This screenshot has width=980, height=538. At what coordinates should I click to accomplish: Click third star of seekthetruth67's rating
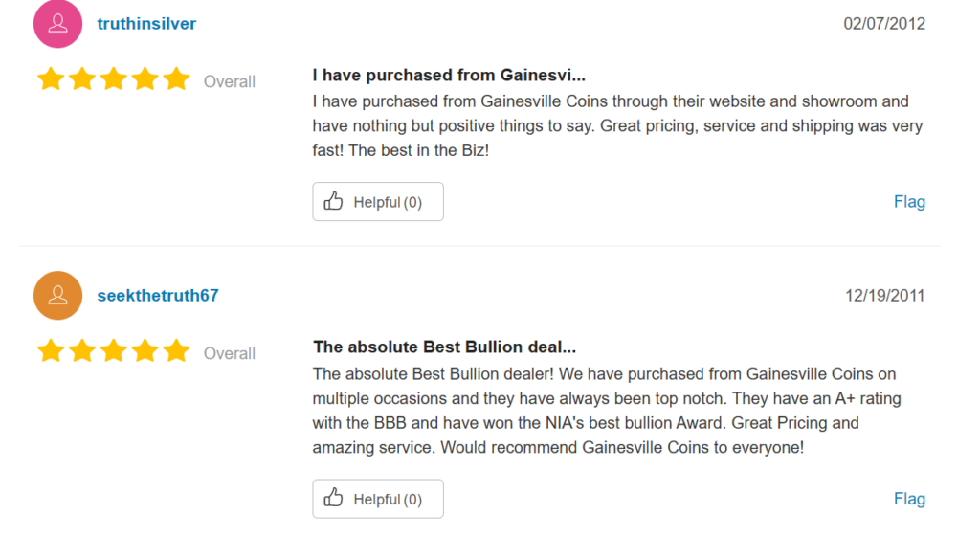pos(114,351)
